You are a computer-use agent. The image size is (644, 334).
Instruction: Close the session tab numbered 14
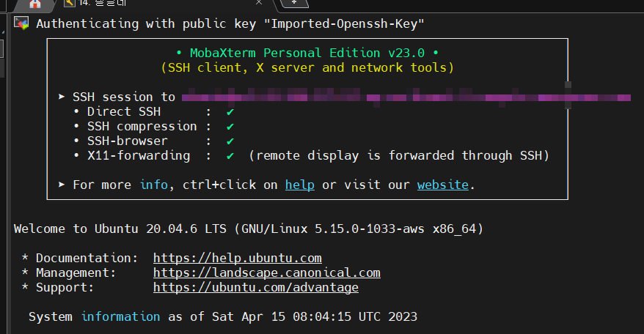point(259,2)
